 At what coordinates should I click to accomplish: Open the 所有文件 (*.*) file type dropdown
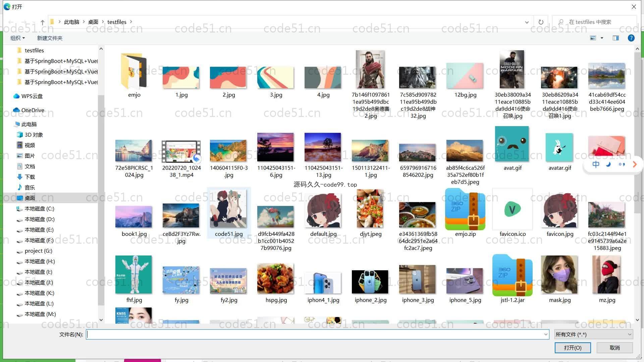click(x=594, y=335)
